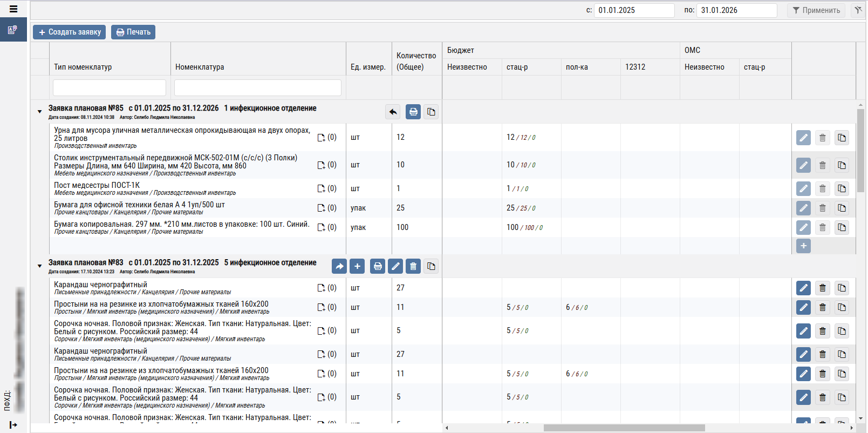The height and width of the screenshot is (433, 868).
Task: Click the Печать button
Action: [133, 32]
